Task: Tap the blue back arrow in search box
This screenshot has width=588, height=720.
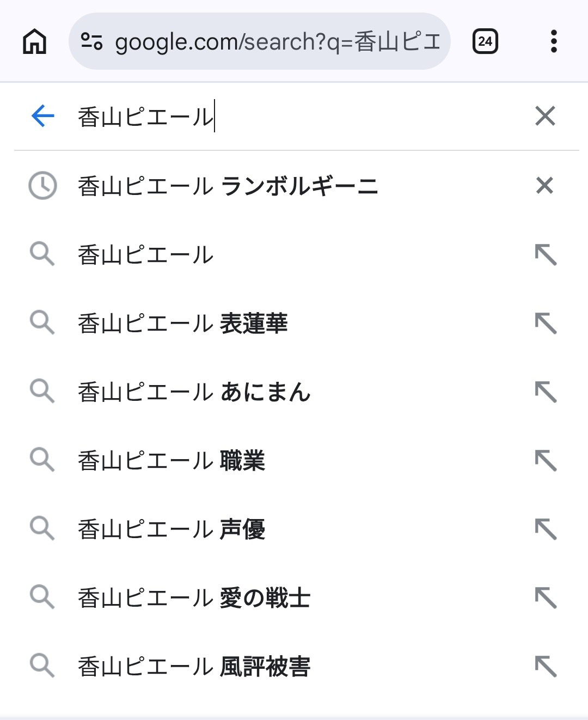Action: pyautogui.click(x=43, y=116)
